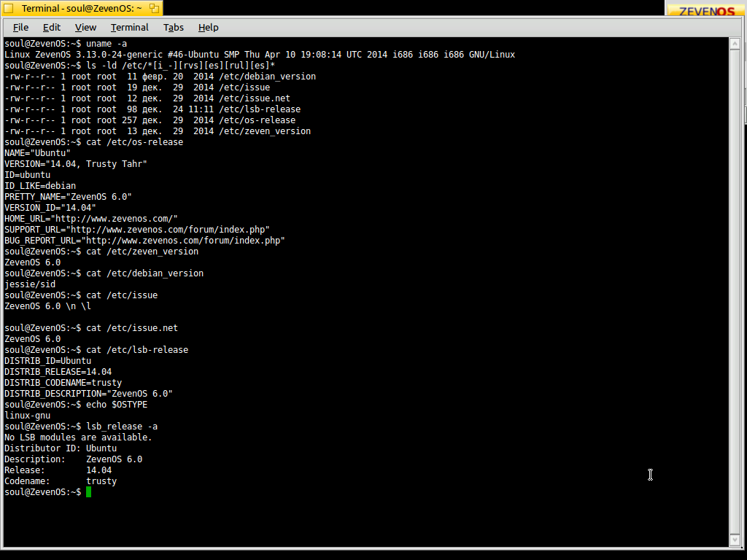The width and height of the screenshot is (747, 560).
Task: Click the SUPPORT_URL forum link line
Action: tap(137, 230)
